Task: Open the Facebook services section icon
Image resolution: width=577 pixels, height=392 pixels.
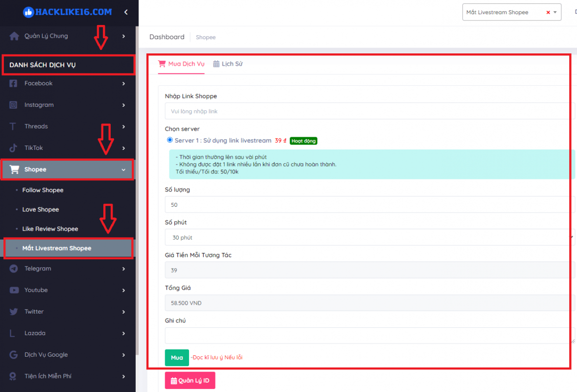Action: pos(13,83)
